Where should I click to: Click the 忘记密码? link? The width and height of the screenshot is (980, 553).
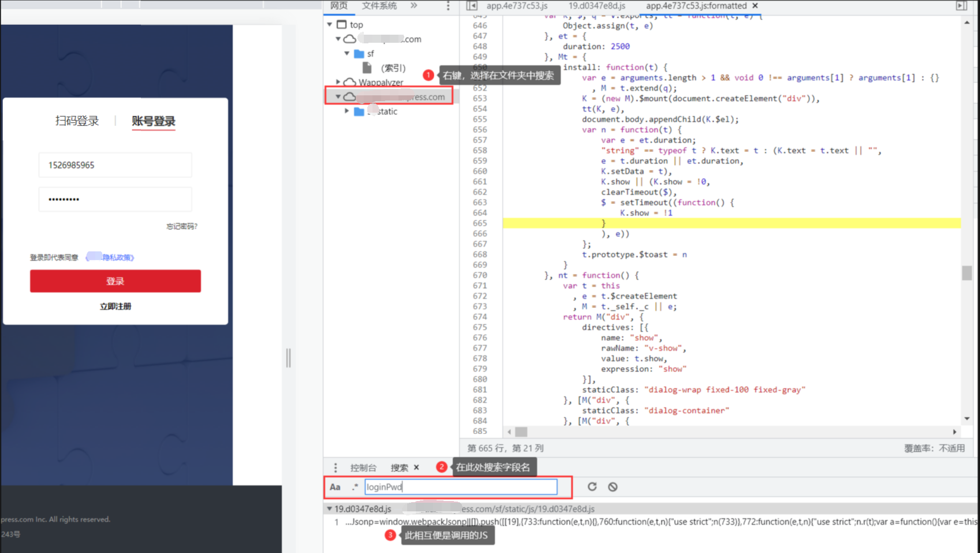(182, 227)
